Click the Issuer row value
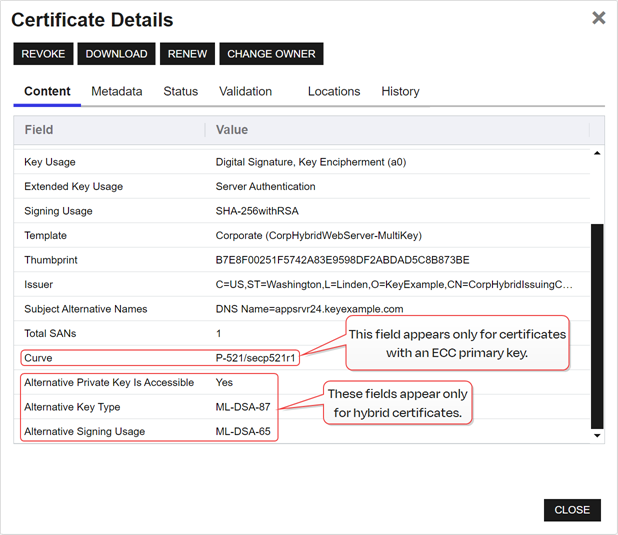 point(394,285)
